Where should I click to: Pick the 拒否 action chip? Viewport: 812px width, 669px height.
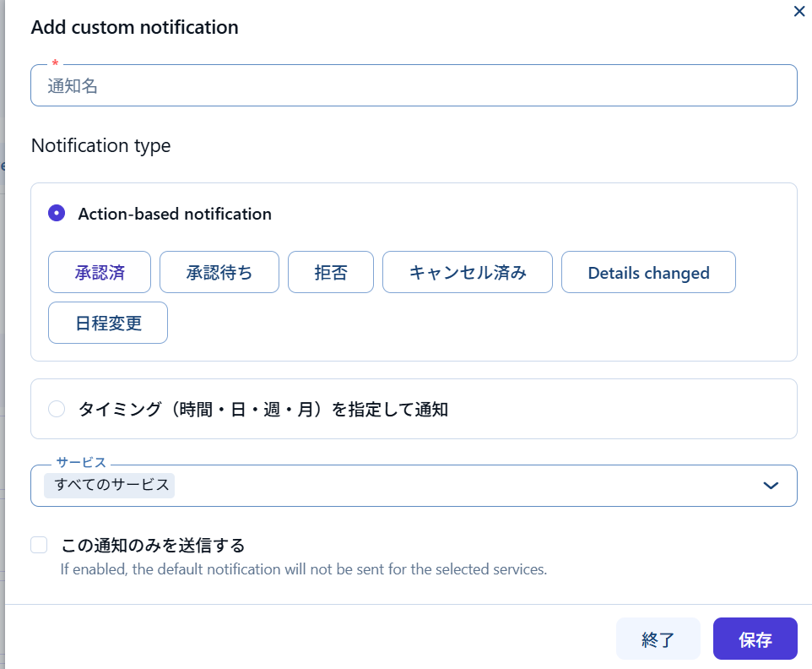[x=331, y=272]
